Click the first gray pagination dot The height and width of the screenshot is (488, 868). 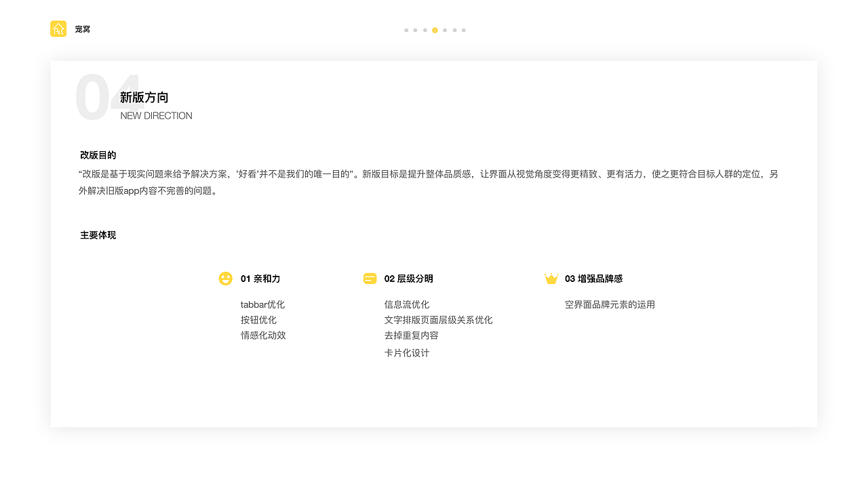tap(406, 30)
